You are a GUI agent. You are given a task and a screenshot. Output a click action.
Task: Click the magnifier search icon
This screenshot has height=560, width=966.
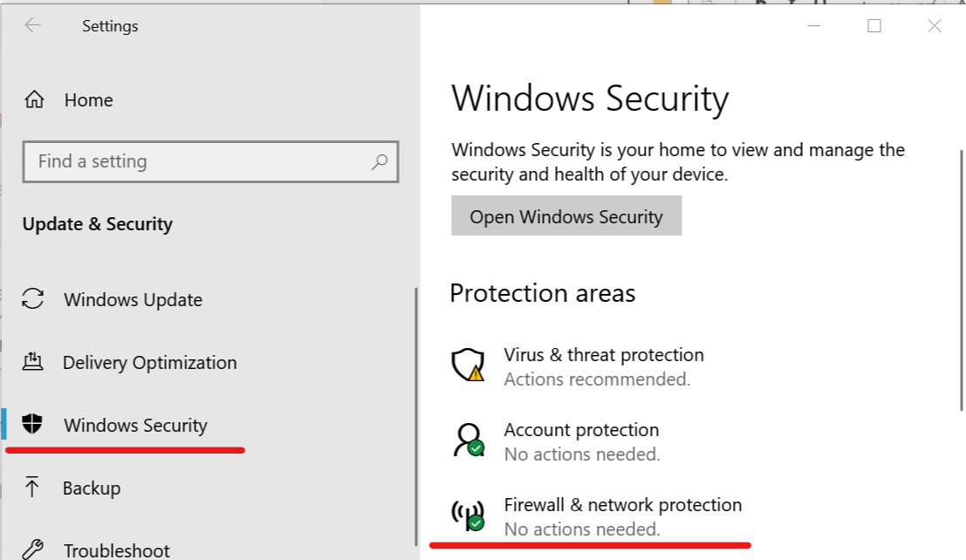(380, 161)
